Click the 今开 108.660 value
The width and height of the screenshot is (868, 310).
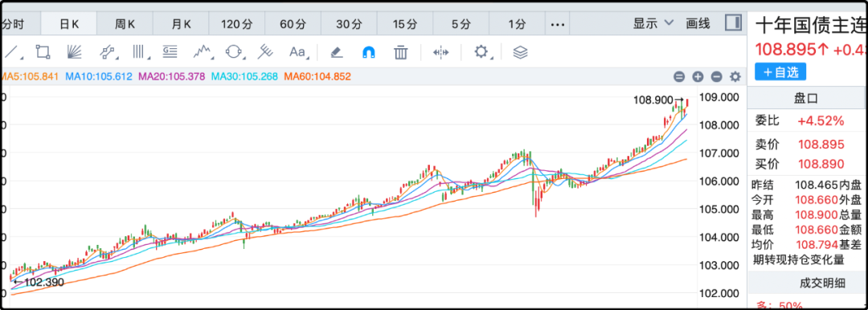[817, 200]
